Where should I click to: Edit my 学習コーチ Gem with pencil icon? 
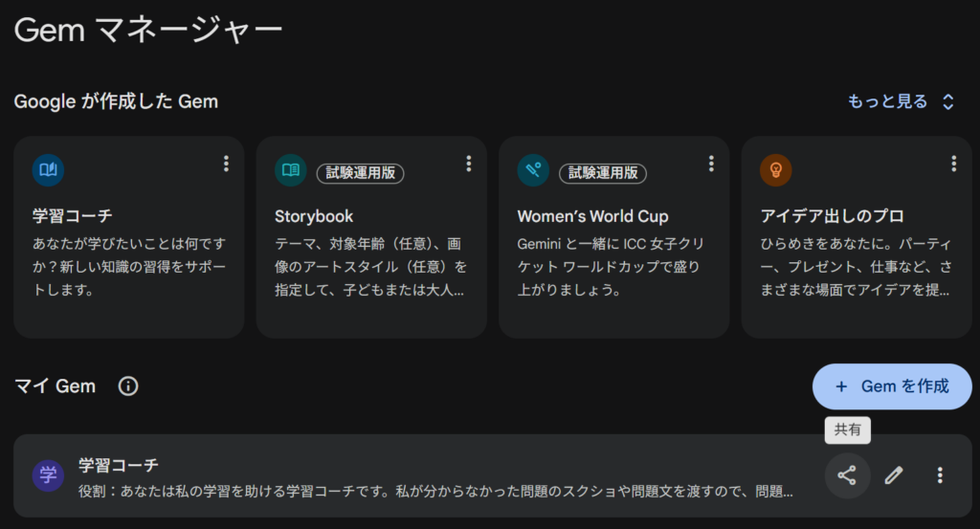coord(894,475)
